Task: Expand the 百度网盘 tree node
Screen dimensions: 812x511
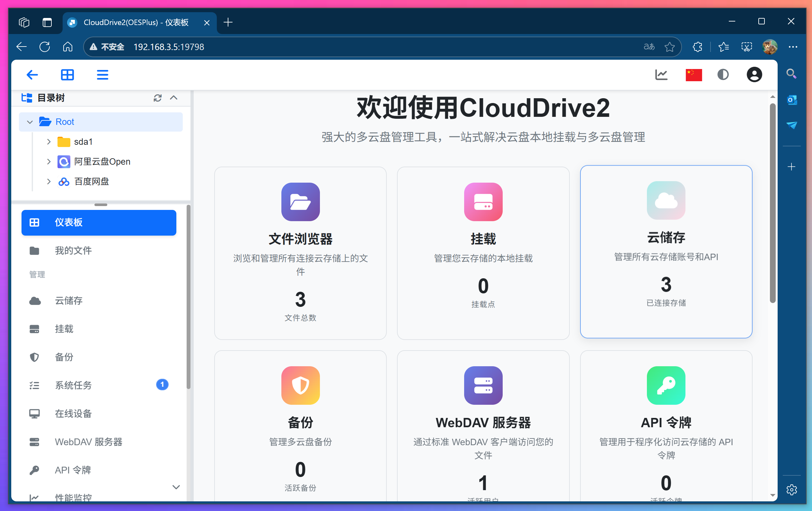Action: [x=49, y=181]
